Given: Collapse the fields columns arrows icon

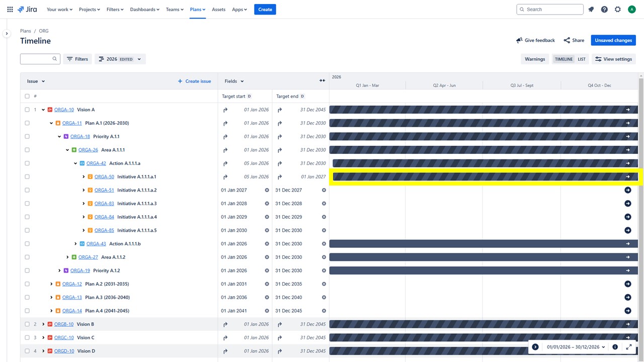Looking at the screenshot, I should point(323,81).
